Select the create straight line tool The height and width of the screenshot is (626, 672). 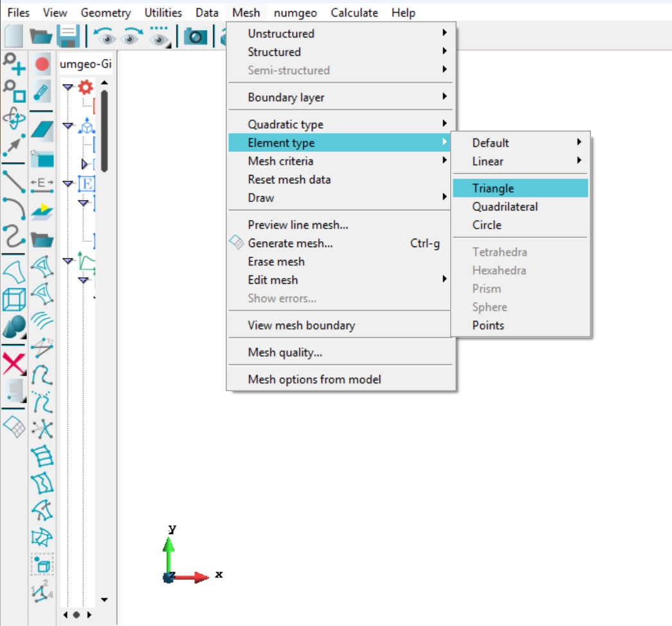pos(14,181)
